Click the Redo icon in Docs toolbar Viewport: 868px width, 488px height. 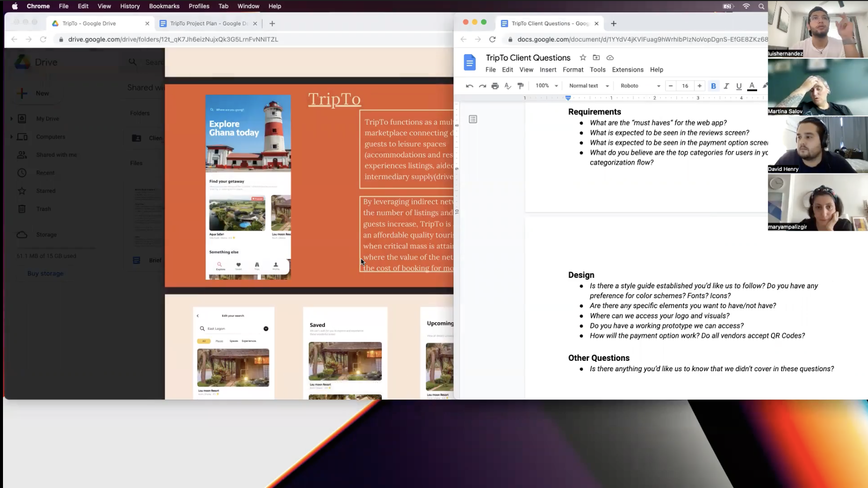click(x=482, y=86)
